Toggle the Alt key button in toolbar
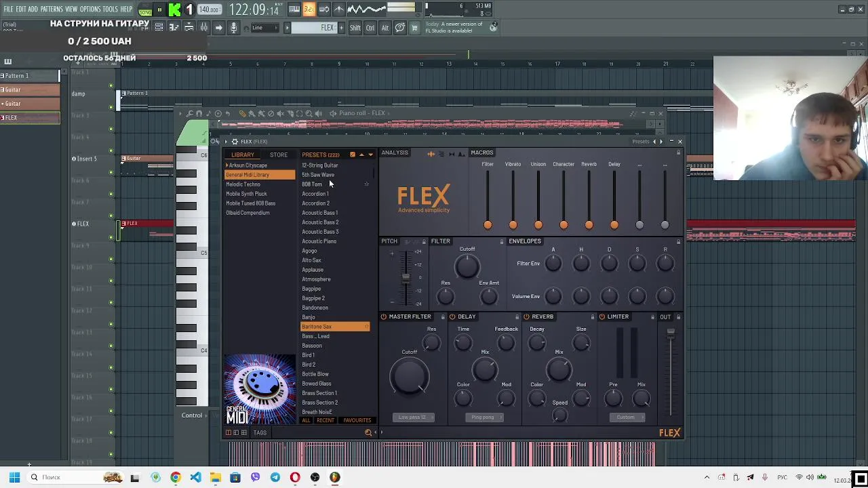This screenshot has height=488, width=868. [384, 28]
